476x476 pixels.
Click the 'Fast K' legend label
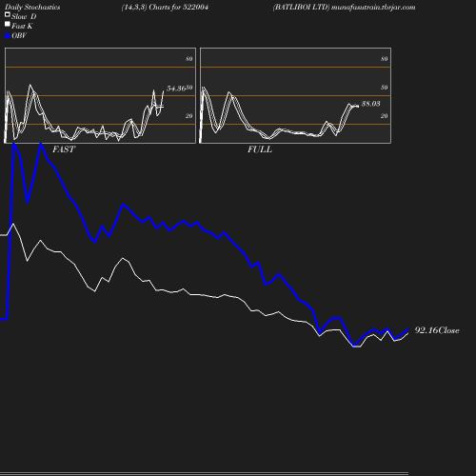click(22, 27)
